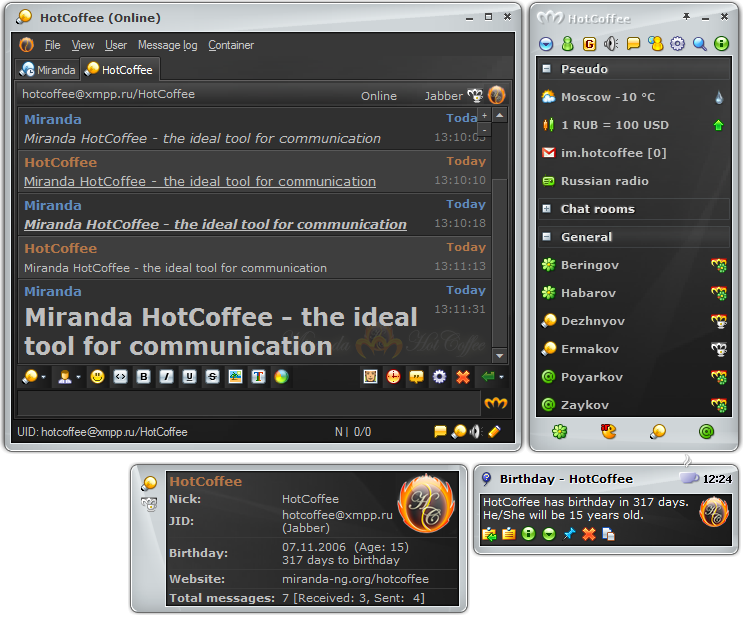Select contact Dezhnyov
This screenshot has width=743, height=617.
(x=634, y=321)
